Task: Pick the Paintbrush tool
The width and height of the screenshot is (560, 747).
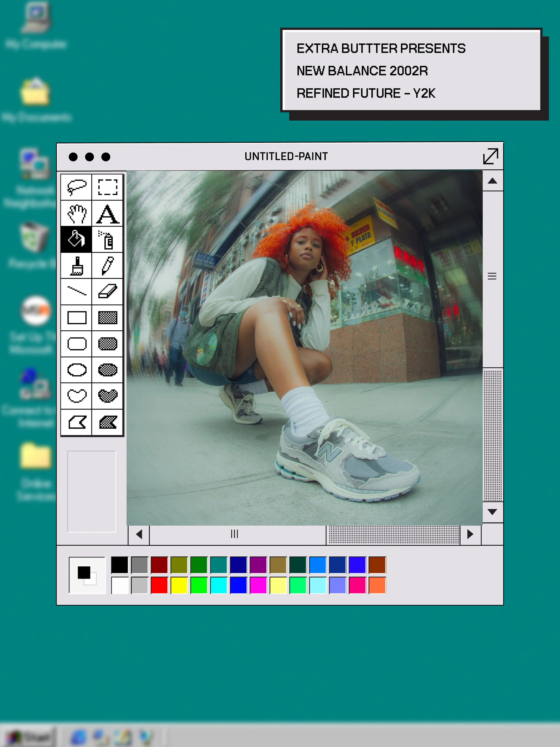Action: click(x=77, y=266)
